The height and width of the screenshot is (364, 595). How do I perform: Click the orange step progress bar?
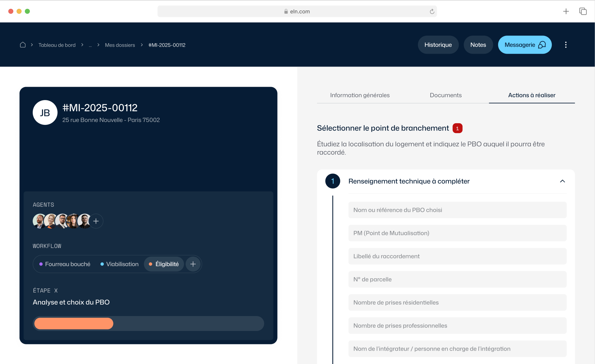tap(74, 323)
